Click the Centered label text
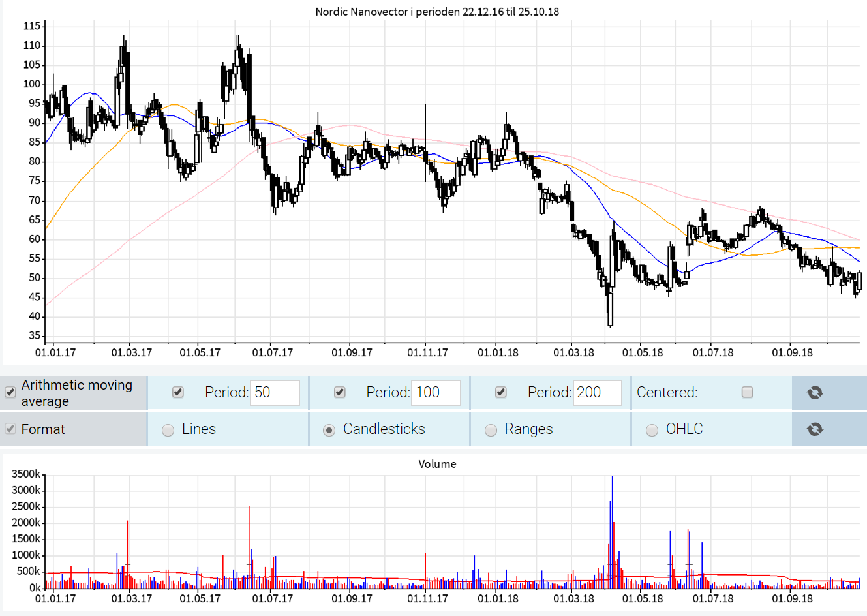This screenshot has height=616, width=867. 667,392
